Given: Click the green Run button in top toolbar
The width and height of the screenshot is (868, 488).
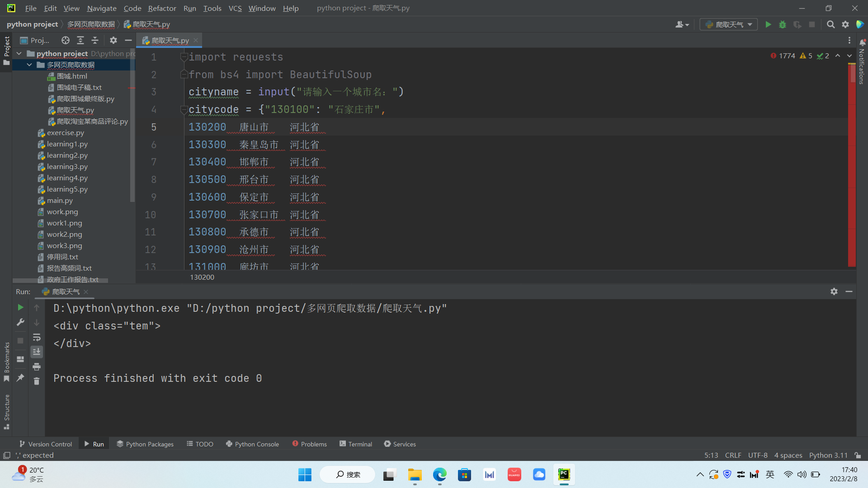Looking at the screenshot, I should click(768, 24).
